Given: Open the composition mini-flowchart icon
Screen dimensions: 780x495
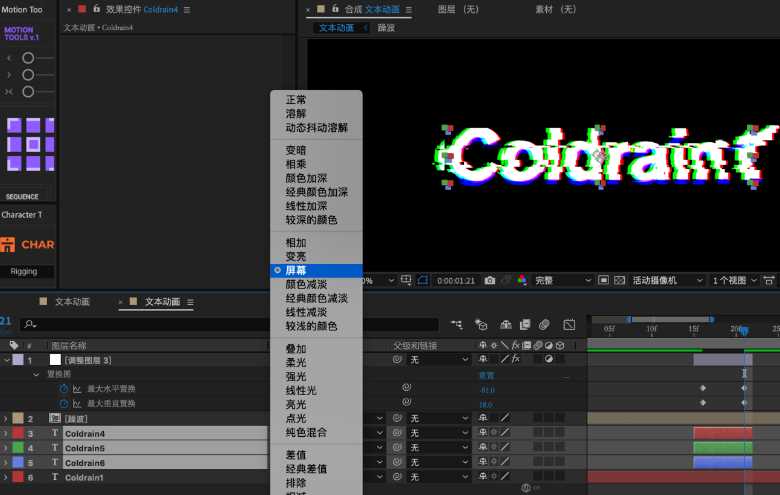Looking at the screenshot, I should tap(456, 325).
